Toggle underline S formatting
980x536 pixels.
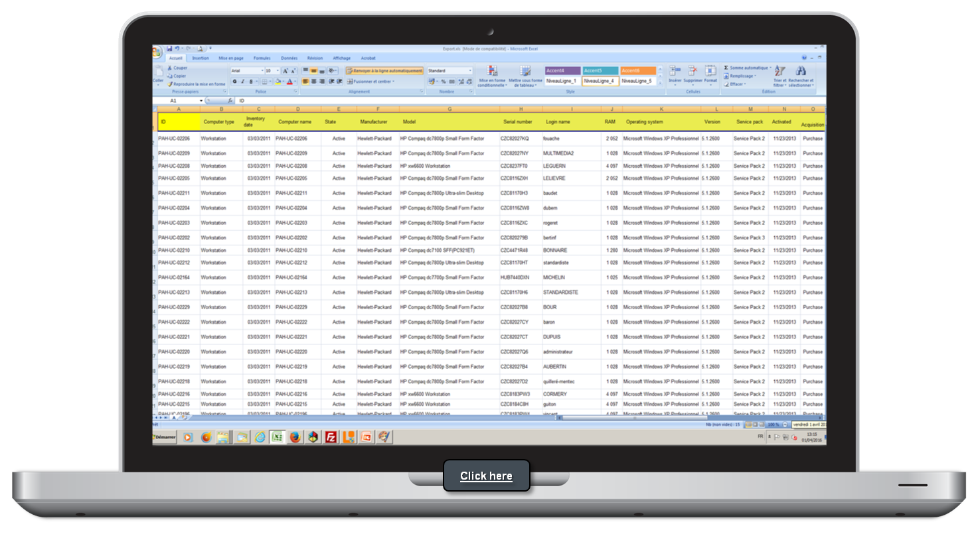[251, 82]
